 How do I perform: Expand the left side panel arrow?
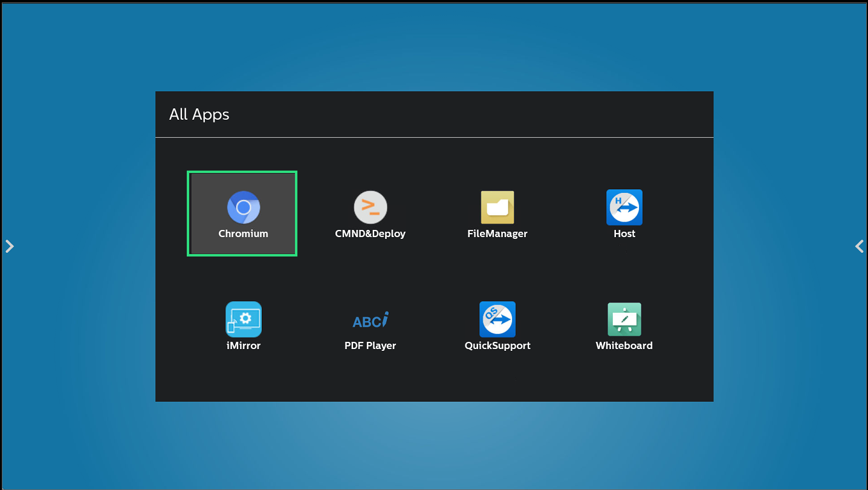coord(9,246)
